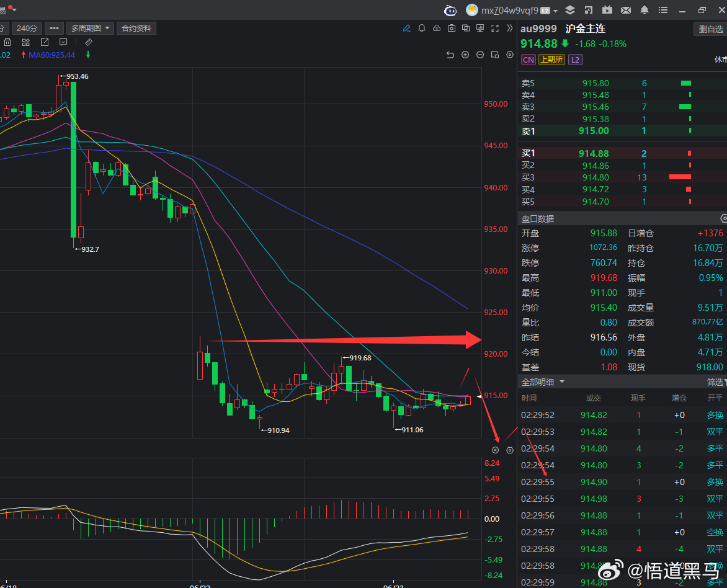Screen dimensions: 727x588
Task: Click the latest price 914.88 header
Action: tap(539, 43)
